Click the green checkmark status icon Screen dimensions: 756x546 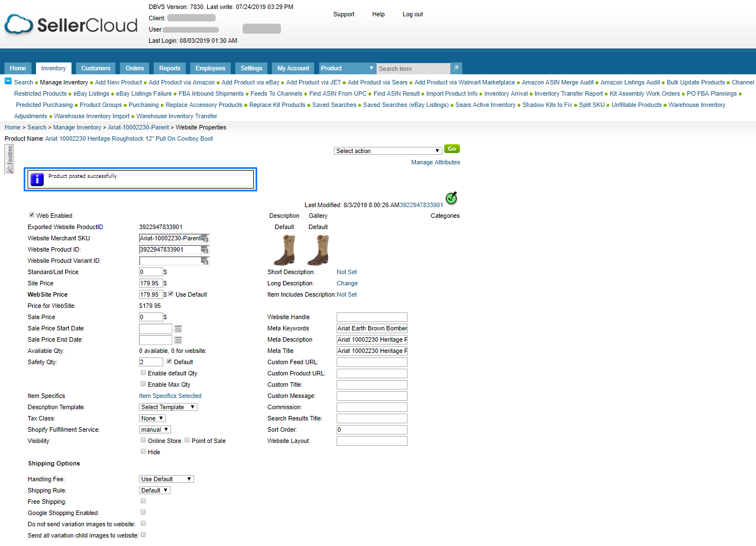click(451, 198)
